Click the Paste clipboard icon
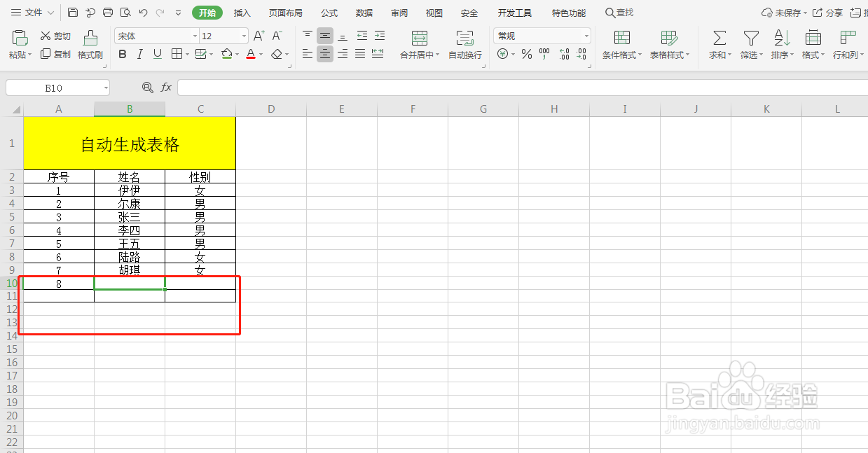 click(20, 38)
